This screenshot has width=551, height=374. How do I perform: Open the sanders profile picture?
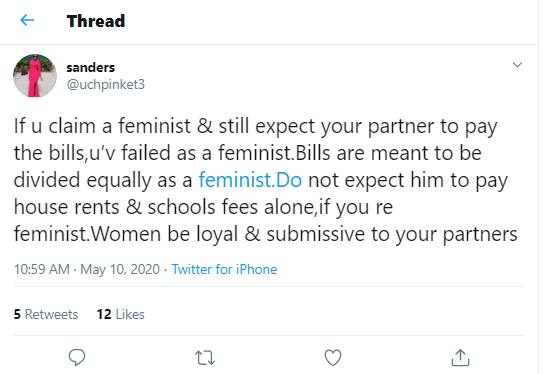point(35,76)
